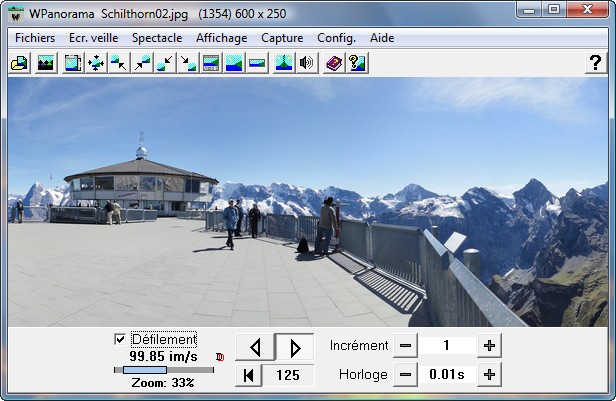Increase Incrément with the plus button
The height and width of the screenshot is (401, 616).
click(x=489, y=346)
